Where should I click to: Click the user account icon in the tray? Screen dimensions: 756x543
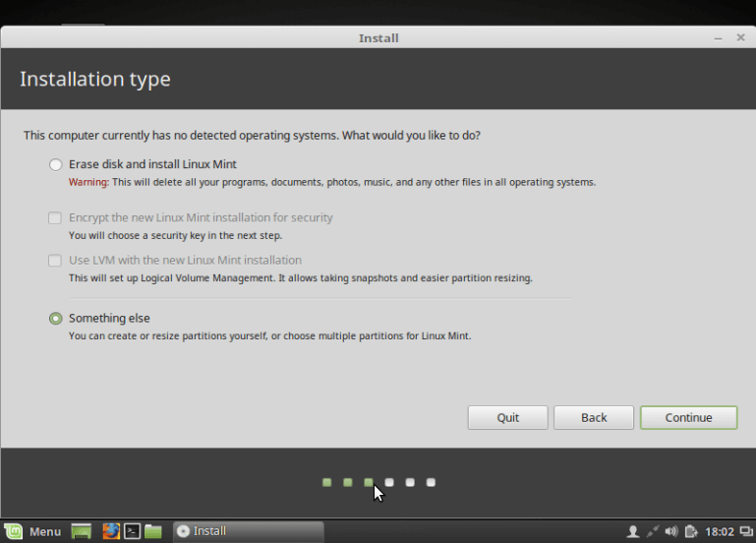tap(632, 531)
